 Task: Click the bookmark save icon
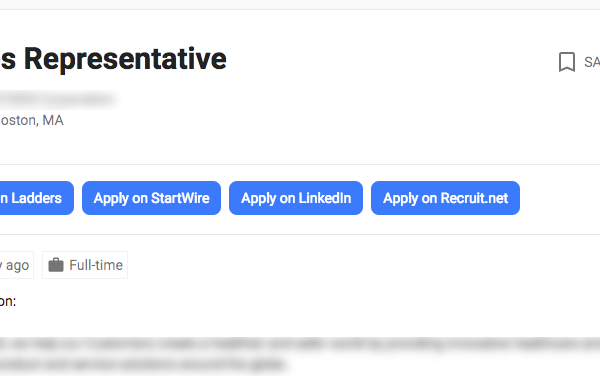point(567,62)
